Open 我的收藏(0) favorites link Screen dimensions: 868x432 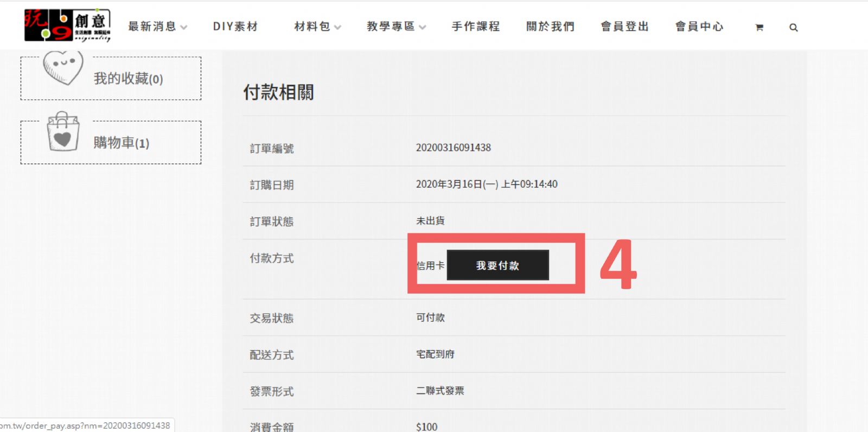point(129,79)
